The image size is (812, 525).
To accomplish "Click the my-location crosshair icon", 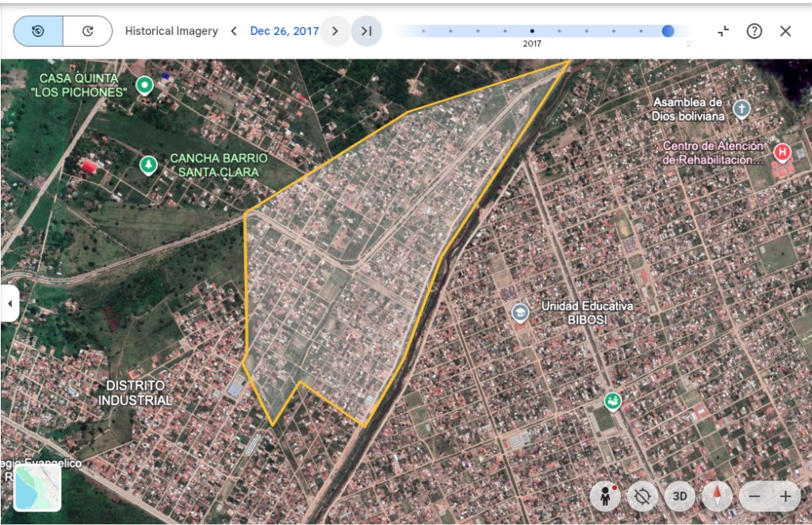I will [643, 496].
